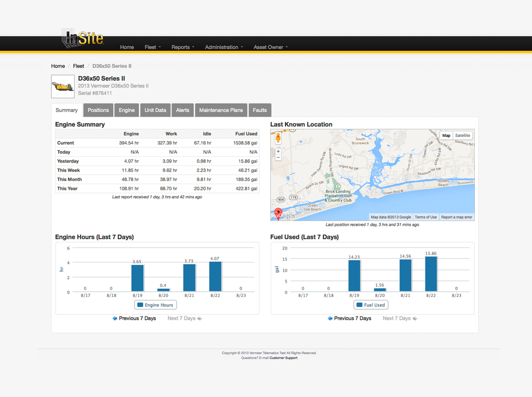Click Home in the breadcrumb

58,66
